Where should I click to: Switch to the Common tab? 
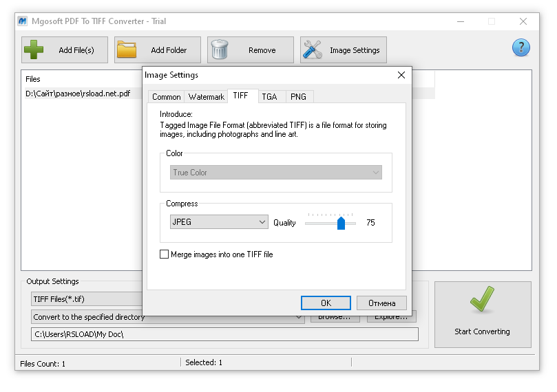pyautogui.click(x=166, y=97)
